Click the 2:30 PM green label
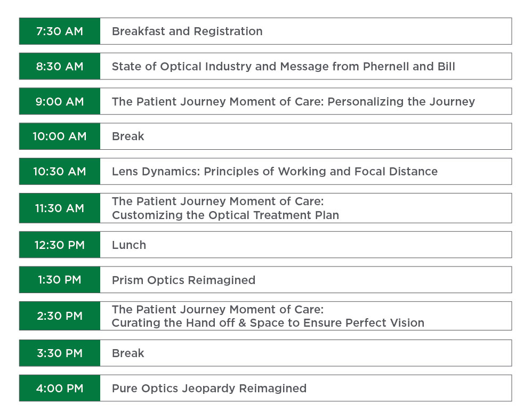 (x=60, y=316)
